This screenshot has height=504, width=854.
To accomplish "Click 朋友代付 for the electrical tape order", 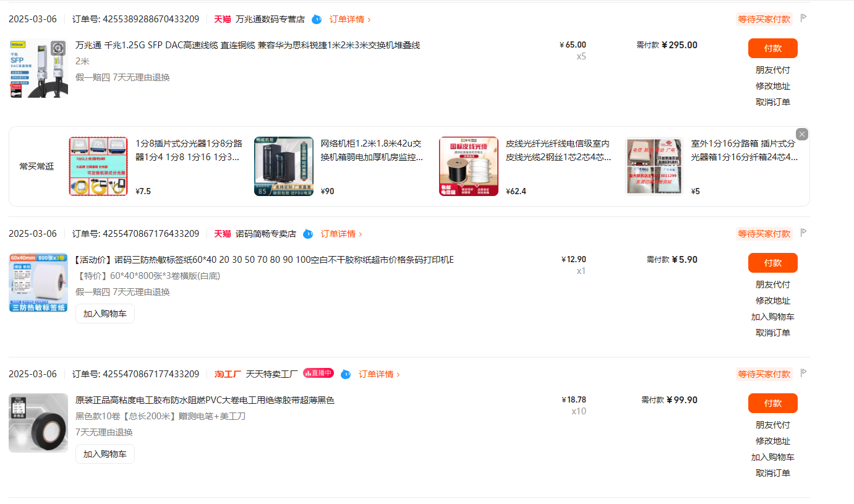I will tap(772, 425).
